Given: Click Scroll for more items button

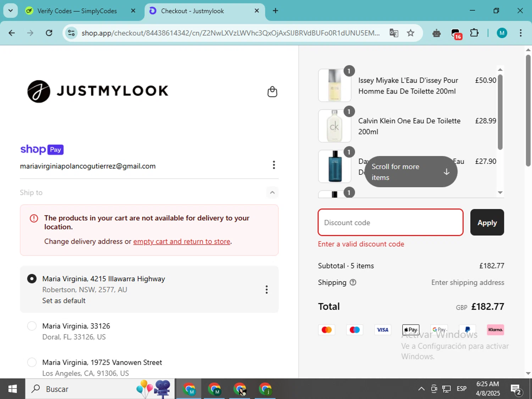Looking at the screenshot, I should coord(411,172).
